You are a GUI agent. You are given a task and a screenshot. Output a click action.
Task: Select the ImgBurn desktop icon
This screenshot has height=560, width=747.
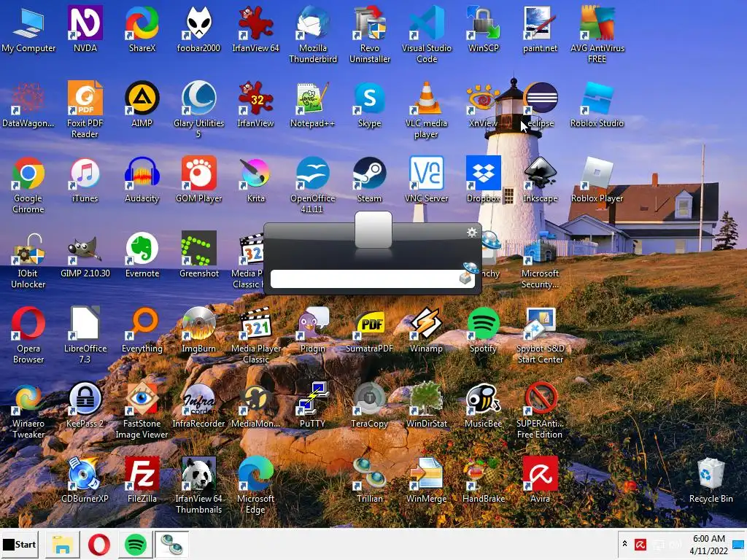click(x=198, y=330)
